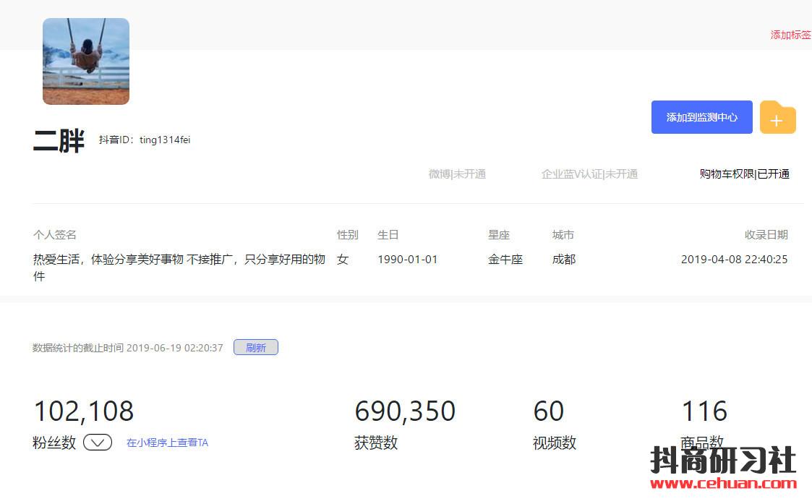Click the 抖音ID ting1314fei text
Image resolution: width=812 pixels, height=504 pixels.
click(x=145, y=140)
